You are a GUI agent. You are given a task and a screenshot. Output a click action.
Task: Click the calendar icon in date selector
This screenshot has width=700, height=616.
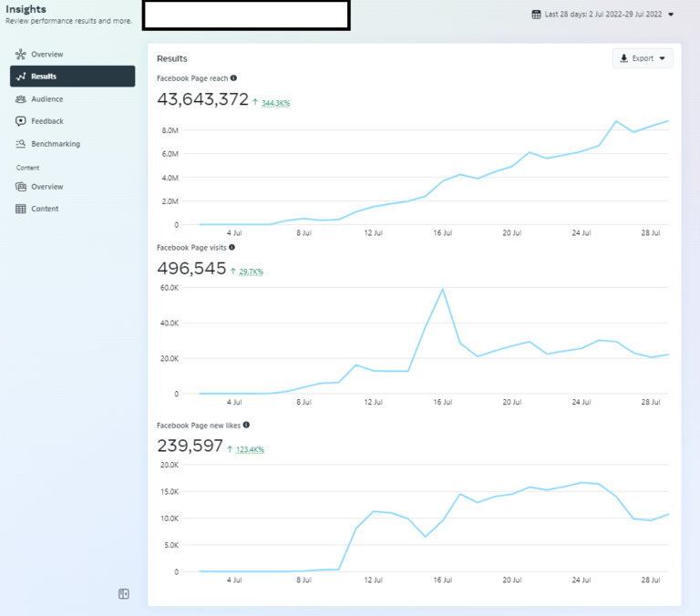pyautogui.click(x=536, y=15)
